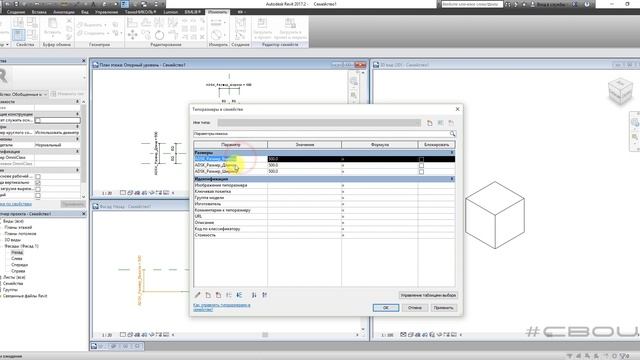
Task: Click the search magnifier in parameter search
Action: [452, 134]
